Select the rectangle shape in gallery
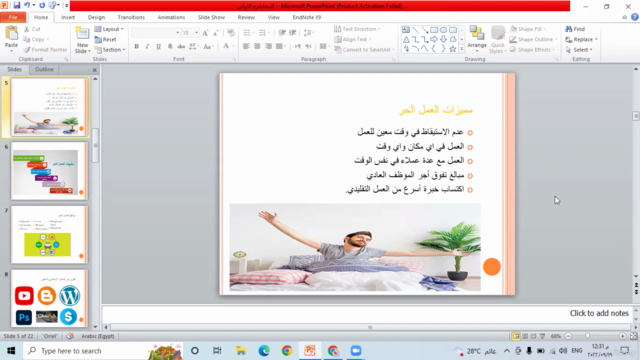 coord(434,30)
